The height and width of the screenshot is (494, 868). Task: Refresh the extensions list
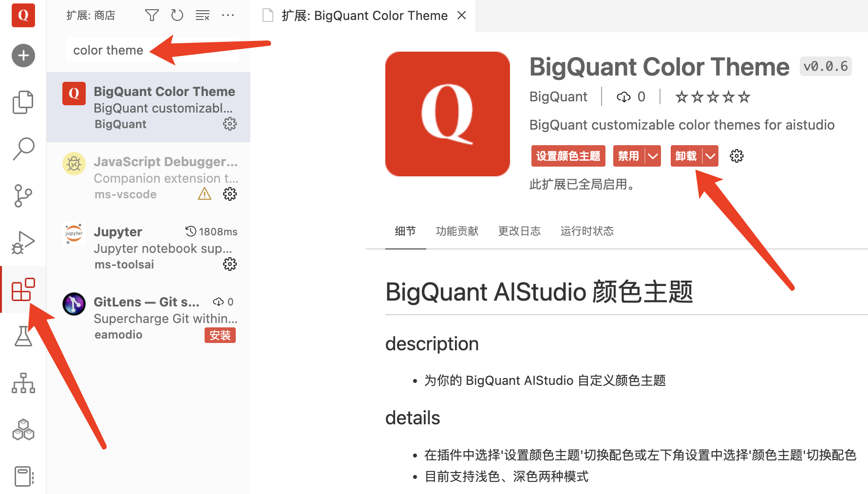(177, 16)
